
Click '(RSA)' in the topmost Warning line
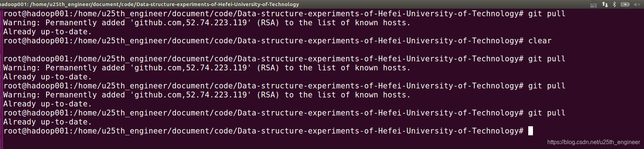click(268, 23)
